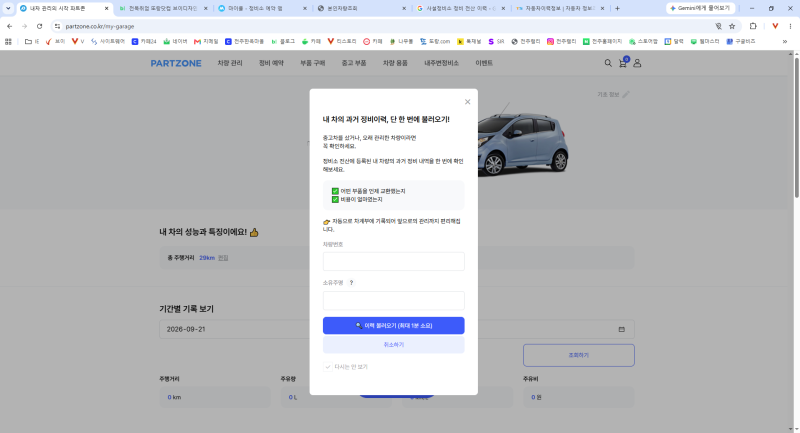Open the Vivaldi-style red V profile icon
This screenshot has width=800, height=433.
pyautogui.click(x=775, y=26)
